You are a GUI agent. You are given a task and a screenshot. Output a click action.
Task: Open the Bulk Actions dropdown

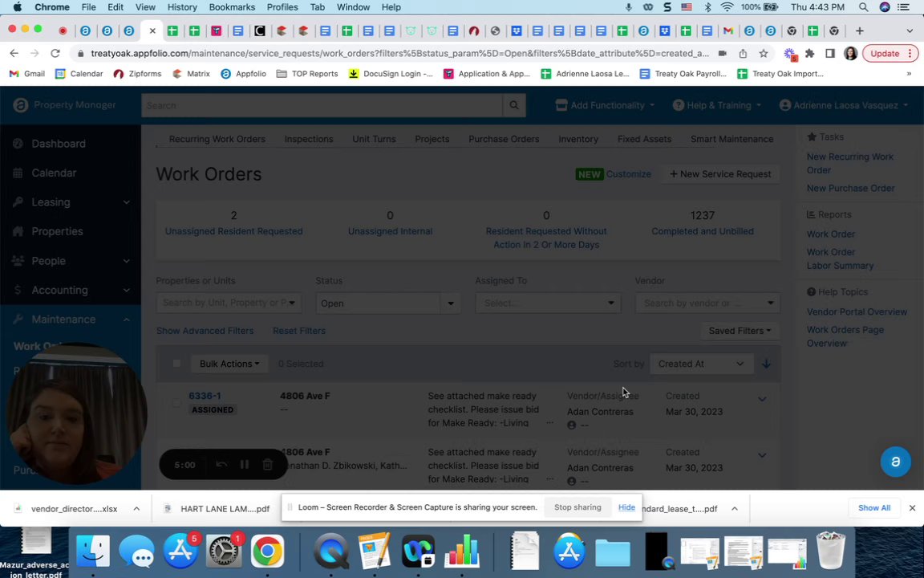(229, 364)
